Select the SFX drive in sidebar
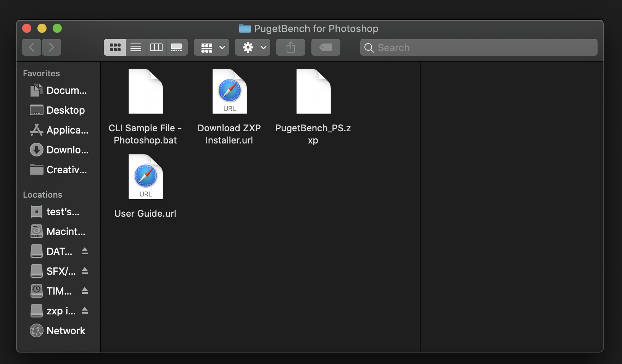 [53, 271]
